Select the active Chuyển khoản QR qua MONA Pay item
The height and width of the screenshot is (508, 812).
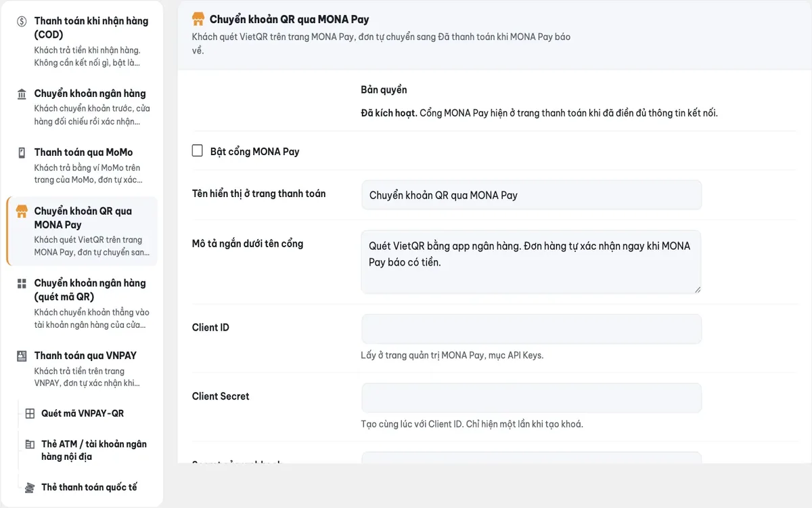[x=82, y=231]
